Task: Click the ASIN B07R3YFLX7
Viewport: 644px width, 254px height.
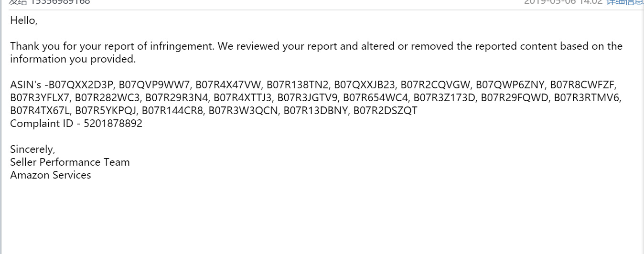Action: 40,98
